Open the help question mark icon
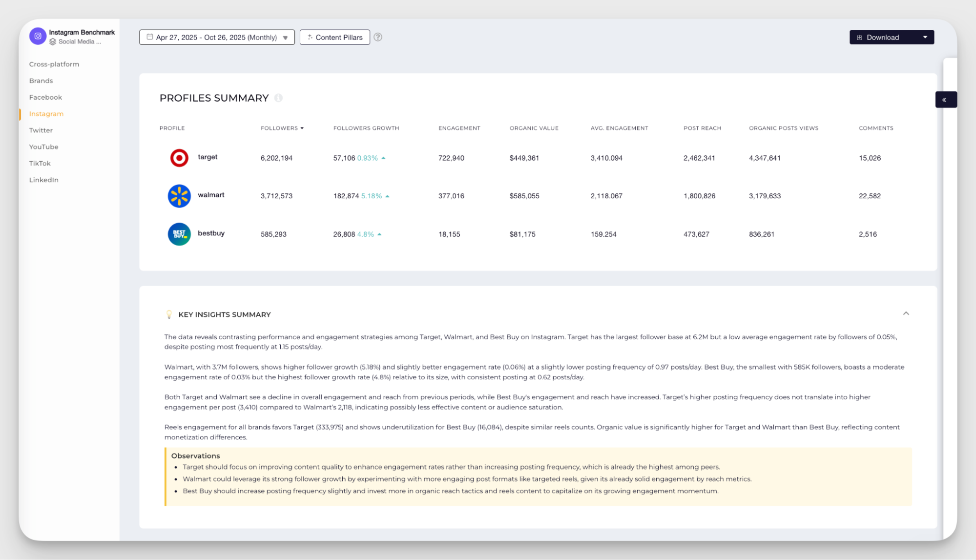This screenshot has height=560, width=976. coord(378,37)
